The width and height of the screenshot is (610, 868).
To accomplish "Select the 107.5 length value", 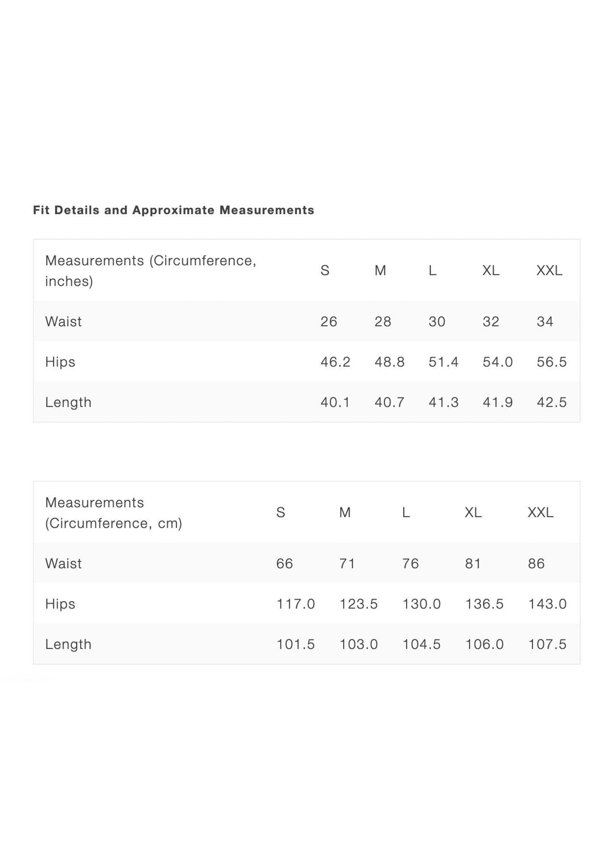I will tap(547, 645).
